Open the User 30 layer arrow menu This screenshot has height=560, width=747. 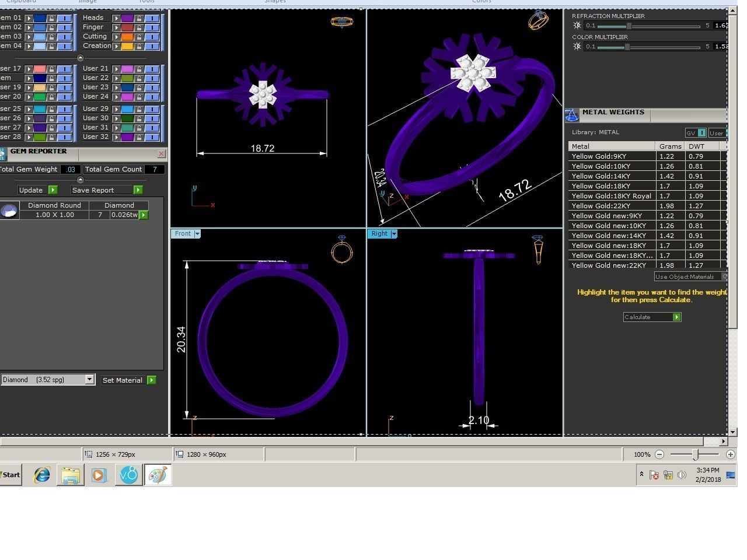click(116, 118)
